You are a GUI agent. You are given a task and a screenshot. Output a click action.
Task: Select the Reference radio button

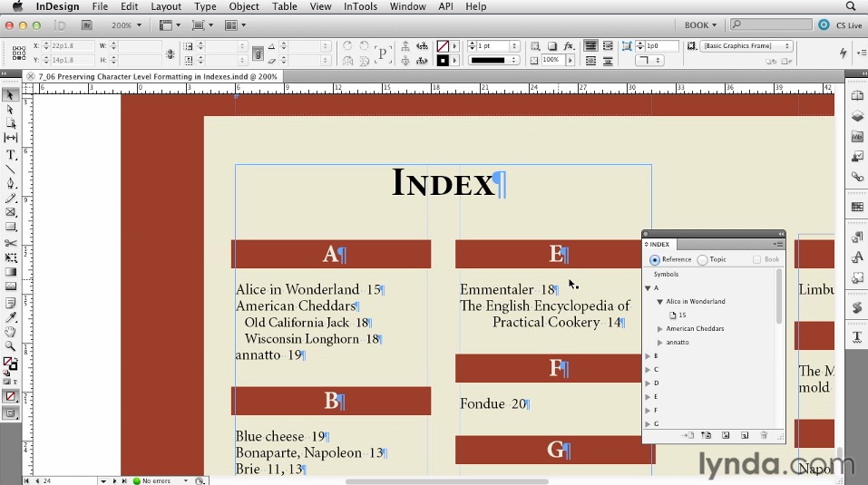click(x=655, y=259)
